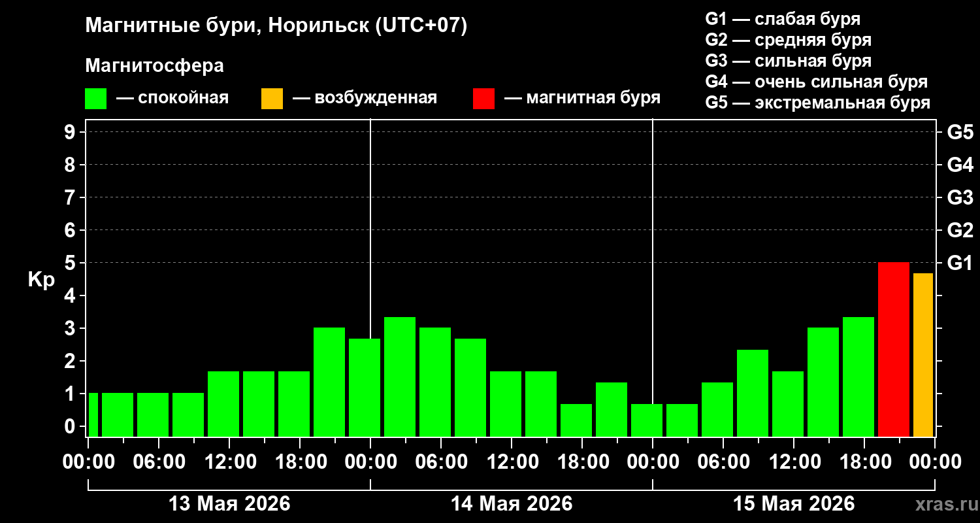Click the G5 label on the right axis
The width and height of the screenshot is (980, 523).
(960, 132)
